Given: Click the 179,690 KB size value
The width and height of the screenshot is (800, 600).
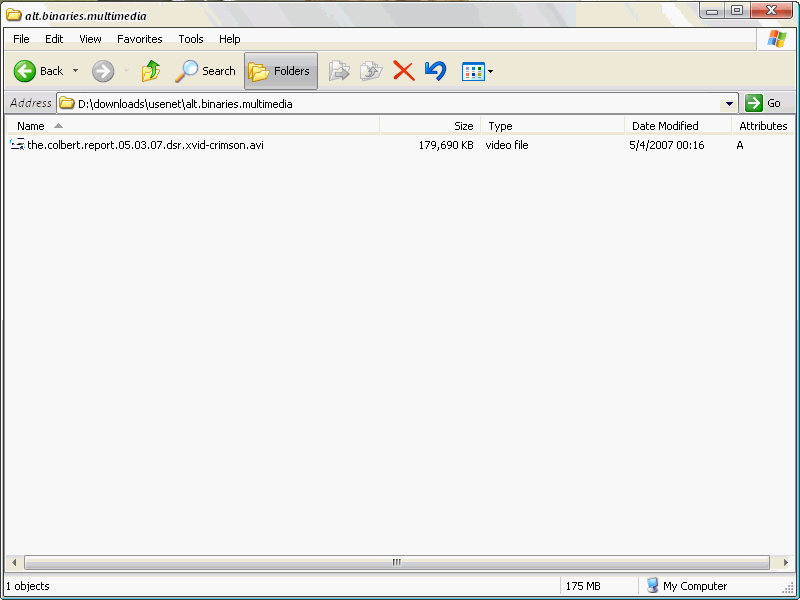Looking at the screenshot, I should pos(446,145).
